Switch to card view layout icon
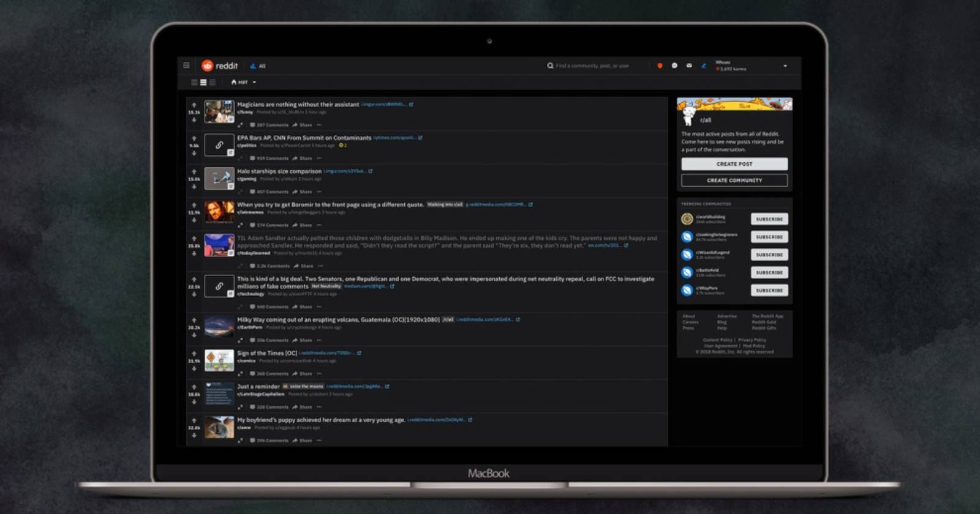This screenshot has width=980, height=514. (x=194, y=82)
